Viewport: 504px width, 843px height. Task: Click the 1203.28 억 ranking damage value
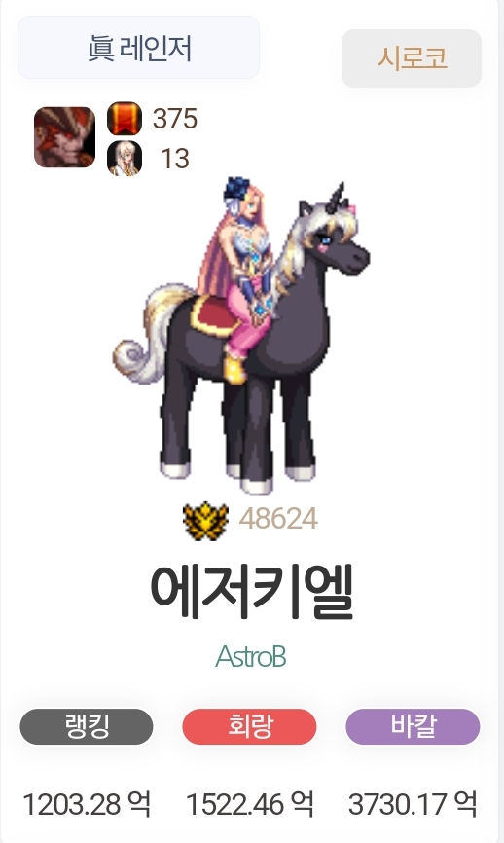[x=87, y=804]
